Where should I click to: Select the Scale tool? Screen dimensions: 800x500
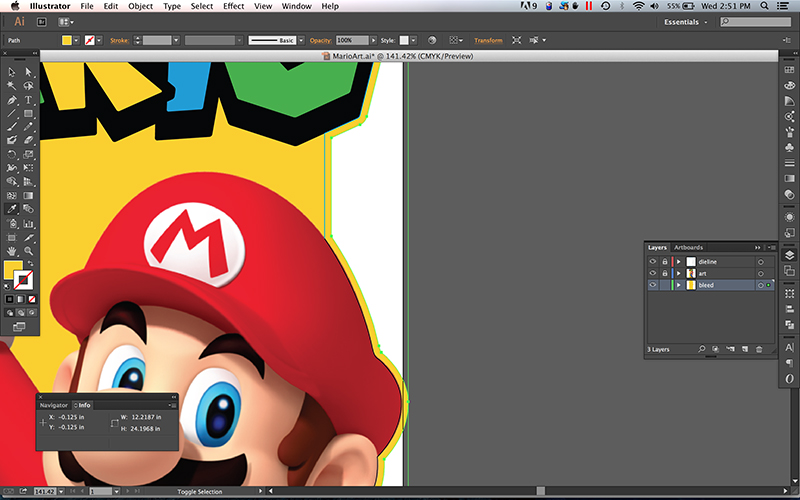coord(28,154)
